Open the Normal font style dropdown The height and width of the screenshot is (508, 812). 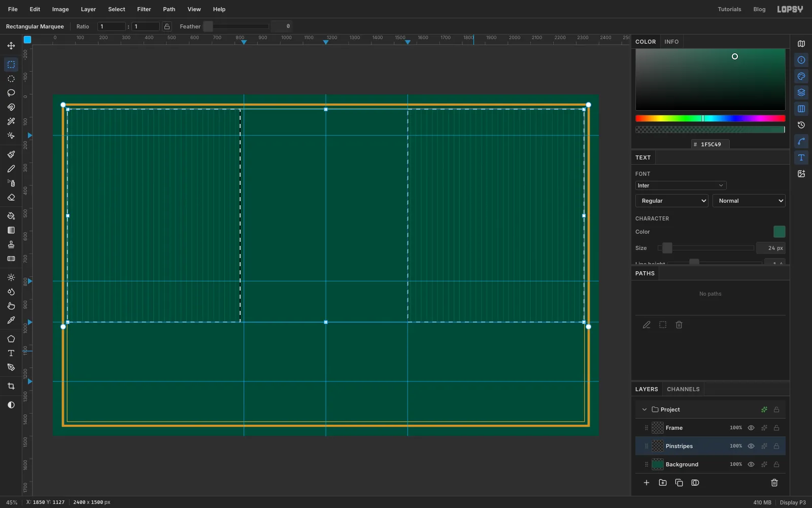749,201
